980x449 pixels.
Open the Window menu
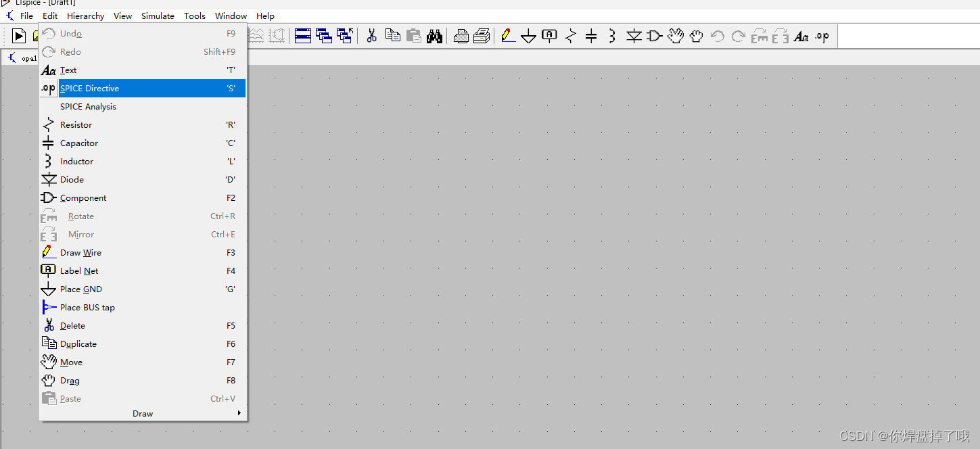(231, 16)
